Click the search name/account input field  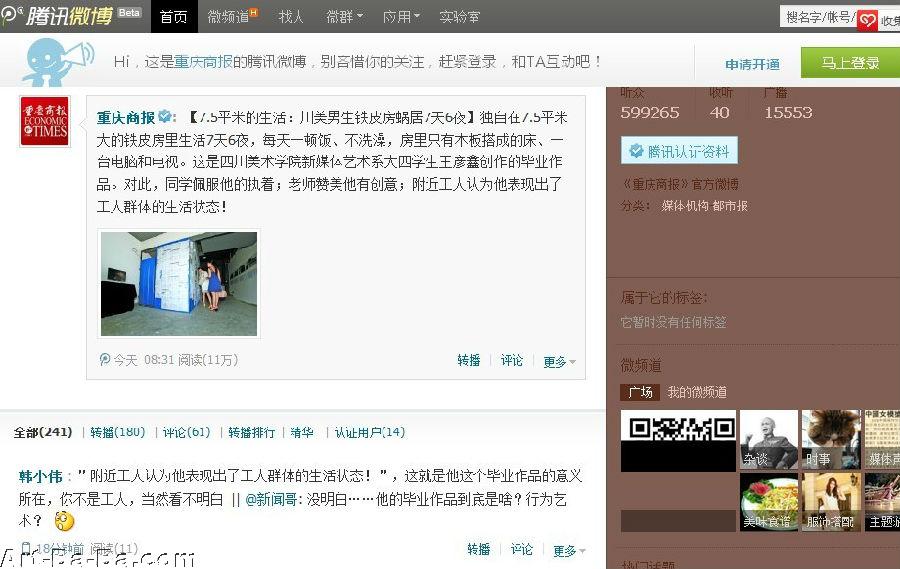[818, 17]
